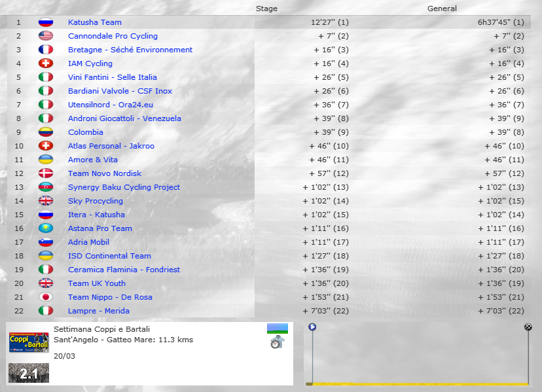542x392 pixels.
Task: Click the flat stage terrain icon
Action: pyautogui.click(x=277, y=329)
